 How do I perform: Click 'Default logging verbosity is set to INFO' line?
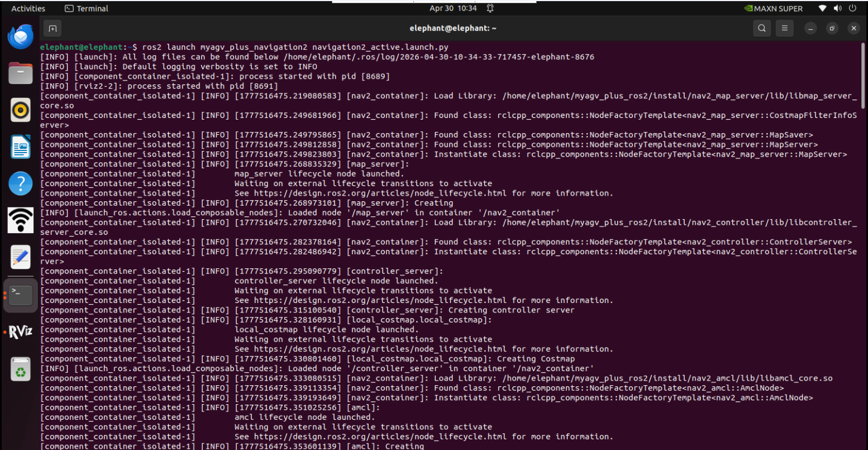coord(179,67)
